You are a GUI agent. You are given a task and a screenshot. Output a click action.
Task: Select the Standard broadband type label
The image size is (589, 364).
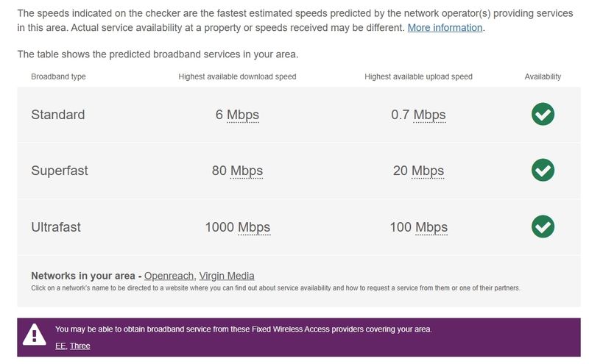(x=57, y=115)
